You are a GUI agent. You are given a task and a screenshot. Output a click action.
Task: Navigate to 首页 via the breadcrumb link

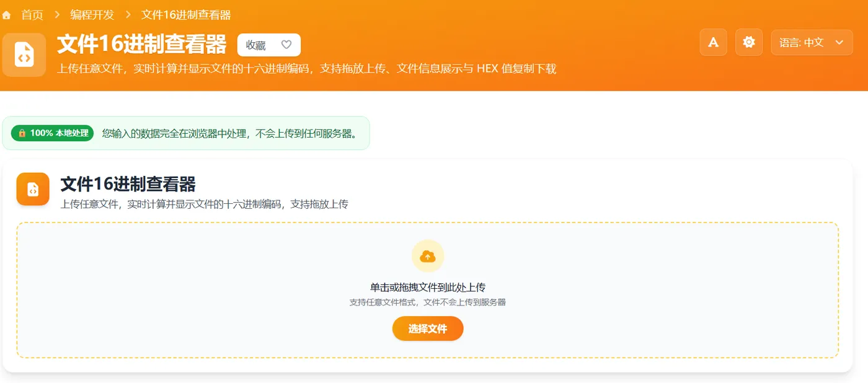32,14
